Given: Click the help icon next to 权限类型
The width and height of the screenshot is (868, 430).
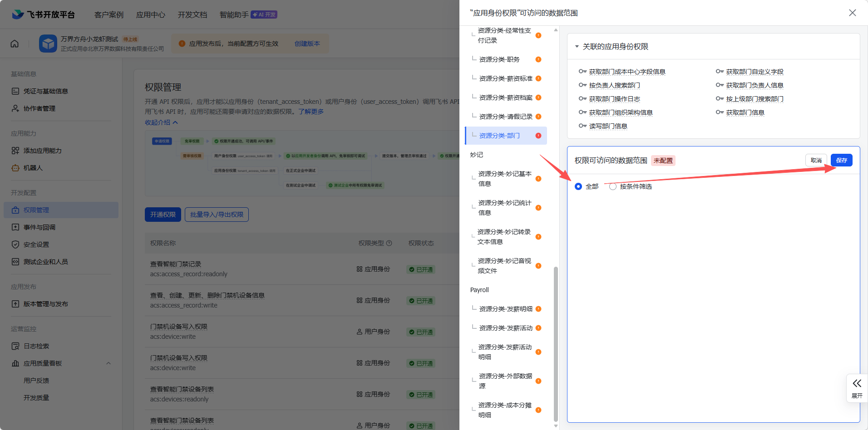Looking at the screenshot, I should coord(389,243).
